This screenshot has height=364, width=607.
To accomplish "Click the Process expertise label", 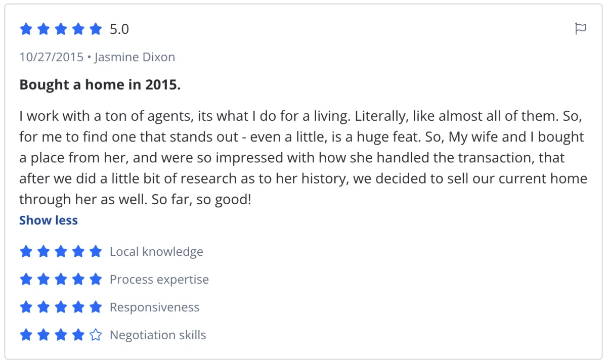I will [x=159, y=280].
